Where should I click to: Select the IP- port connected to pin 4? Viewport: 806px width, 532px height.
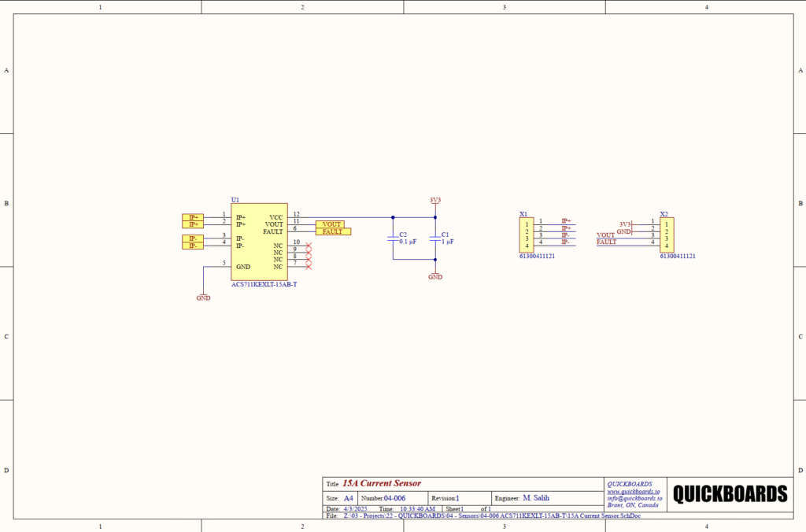point(192,246)
